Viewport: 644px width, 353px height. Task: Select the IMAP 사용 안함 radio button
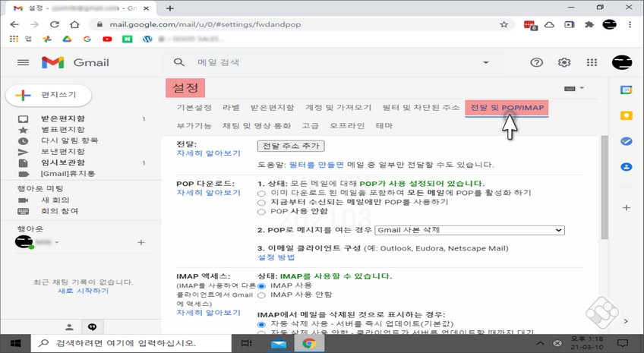tap(261, 295)
